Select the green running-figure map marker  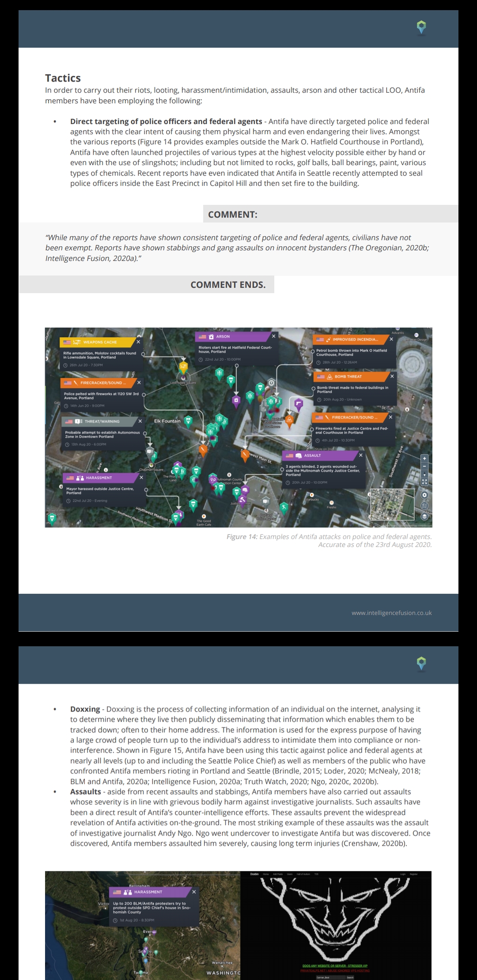click(x=284, y=507)
